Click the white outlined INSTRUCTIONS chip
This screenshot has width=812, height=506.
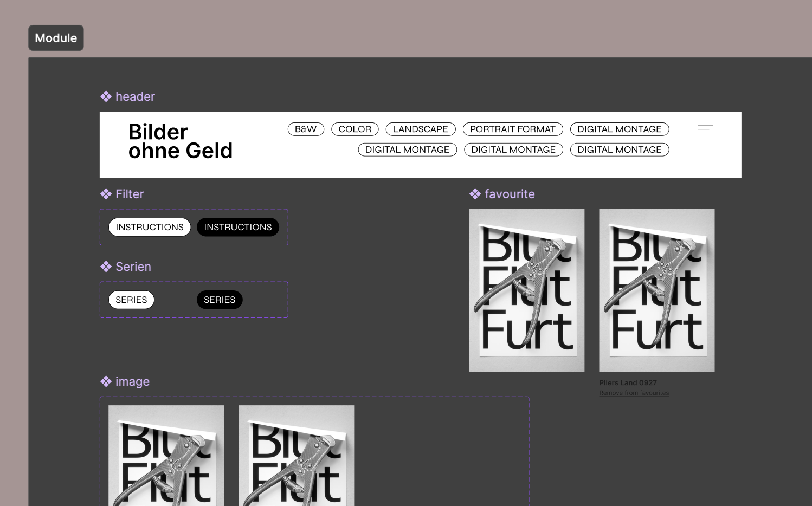tap(150, 227)
